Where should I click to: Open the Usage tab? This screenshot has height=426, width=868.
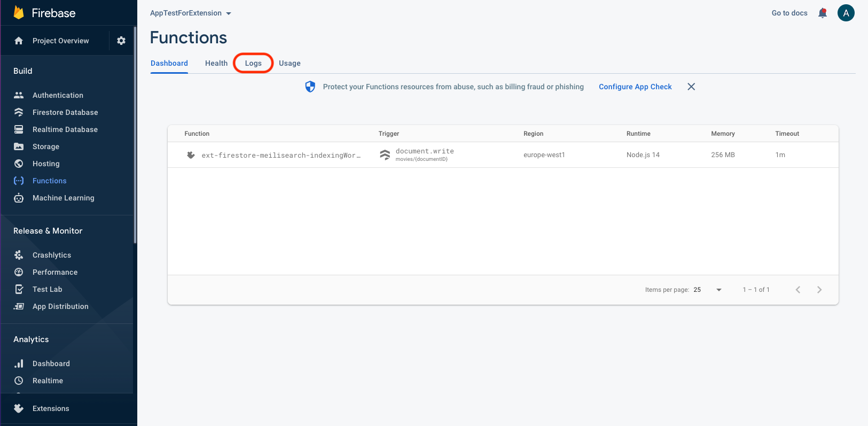pos(290,63)
